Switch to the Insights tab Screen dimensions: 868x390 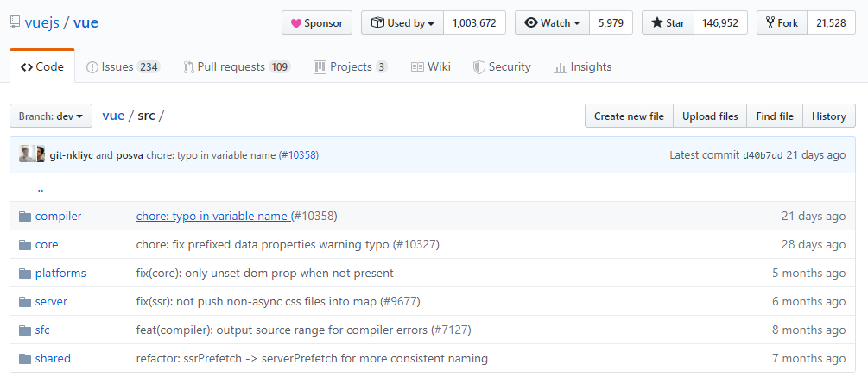pyautogui.click(x=582, y=67)
